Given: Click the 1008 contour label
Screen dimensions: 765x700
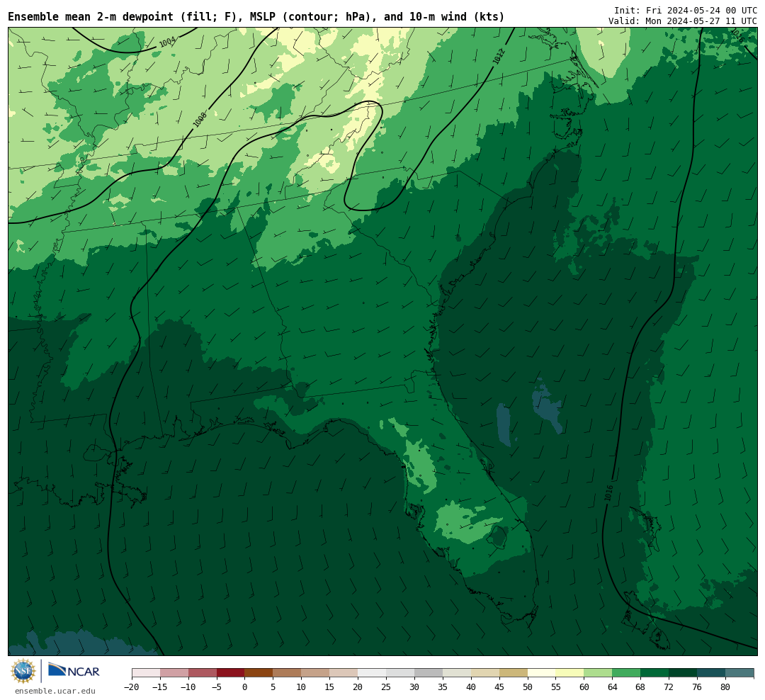Looking at the screenshot, I should tap(200, 119).
